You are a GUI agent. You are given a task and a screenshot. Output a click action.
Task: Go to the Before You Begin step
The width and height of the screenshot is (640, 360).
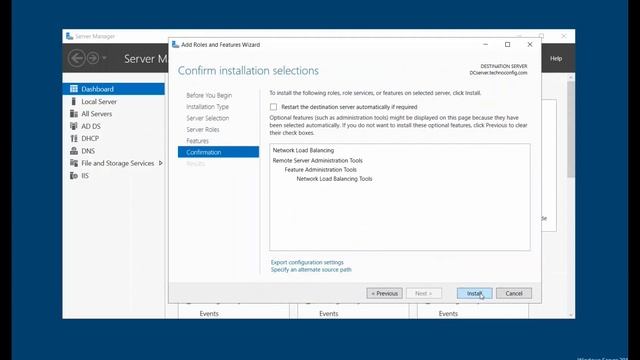click(x=209, y=95)
